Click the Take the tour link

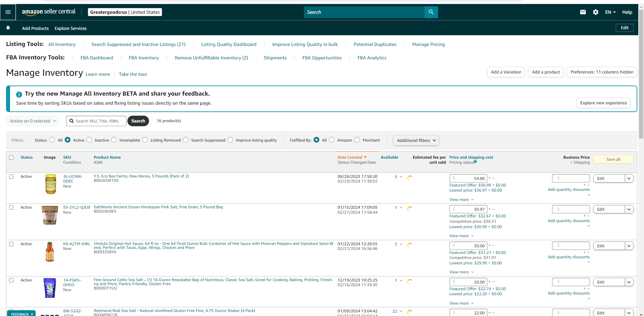point(133,74)
